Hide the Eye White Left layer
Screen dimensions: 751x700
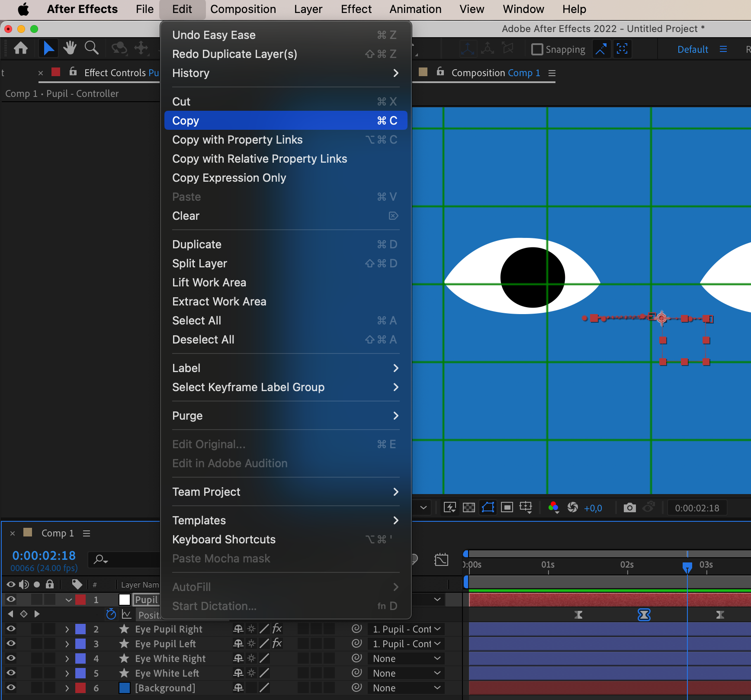click(x=11, y=673)
